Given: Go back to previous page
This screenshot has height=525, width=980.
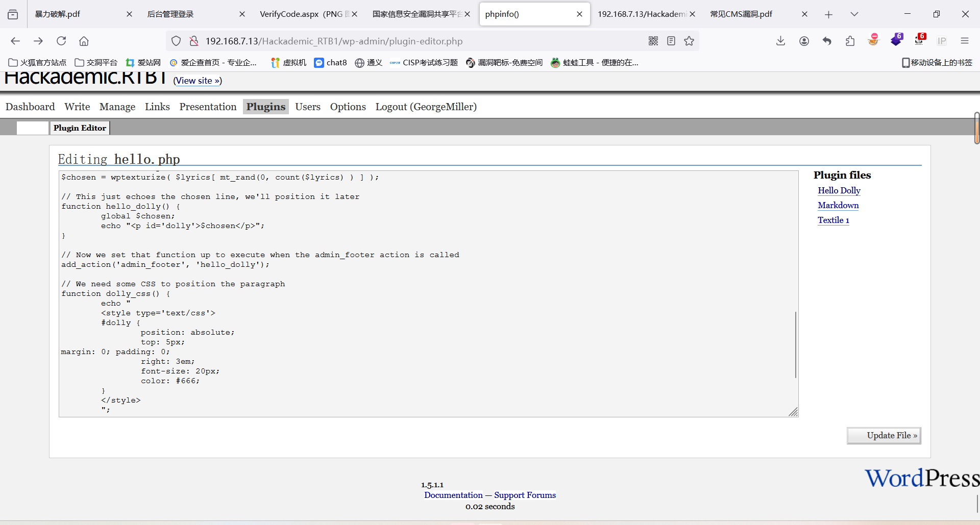Looking at the screenshot, I should pos(15,41).
